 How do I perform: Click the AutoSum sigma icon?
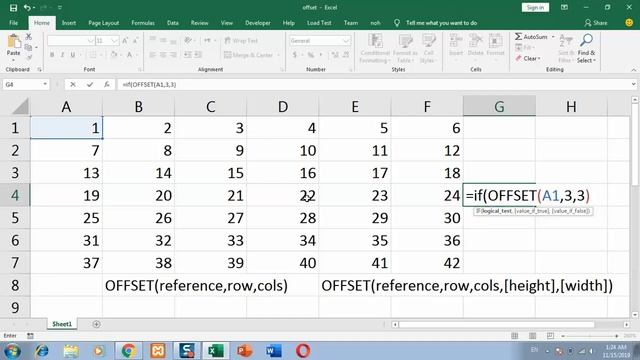(x=518, y=37)
